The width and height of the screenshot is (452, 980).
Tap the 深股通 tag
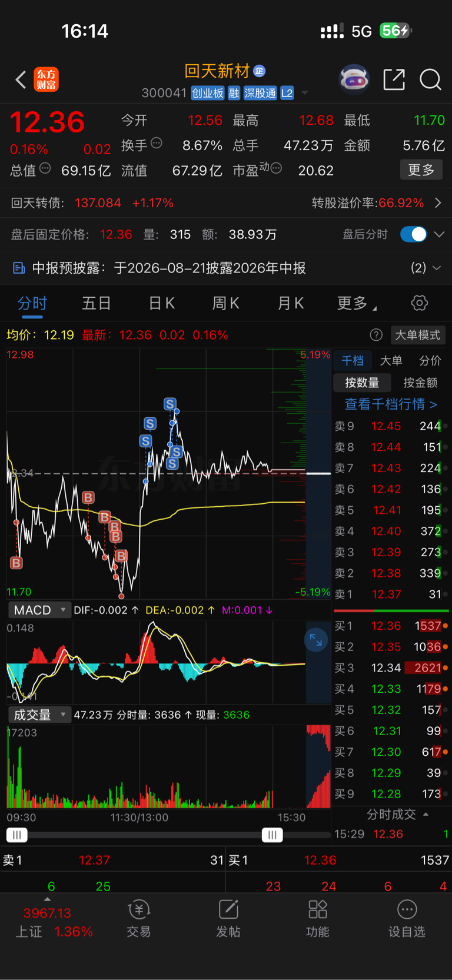pos(260,93)
